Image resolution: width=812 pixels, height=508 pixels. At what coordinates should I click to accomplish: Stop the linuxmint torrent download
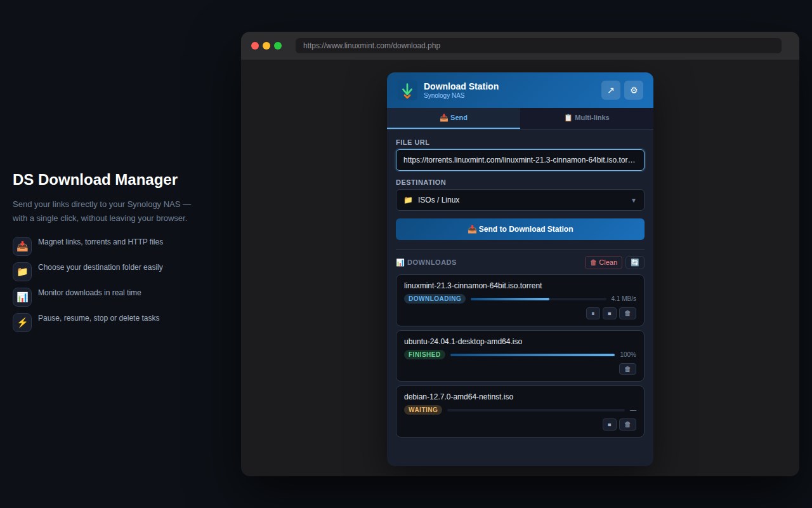tap(610, 313)
